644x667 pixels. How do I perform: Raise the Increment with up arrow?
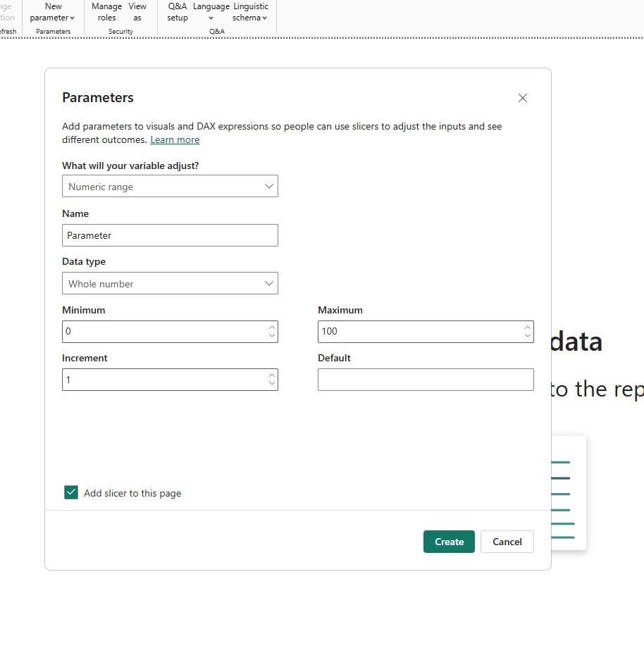(x=272, y=375)
